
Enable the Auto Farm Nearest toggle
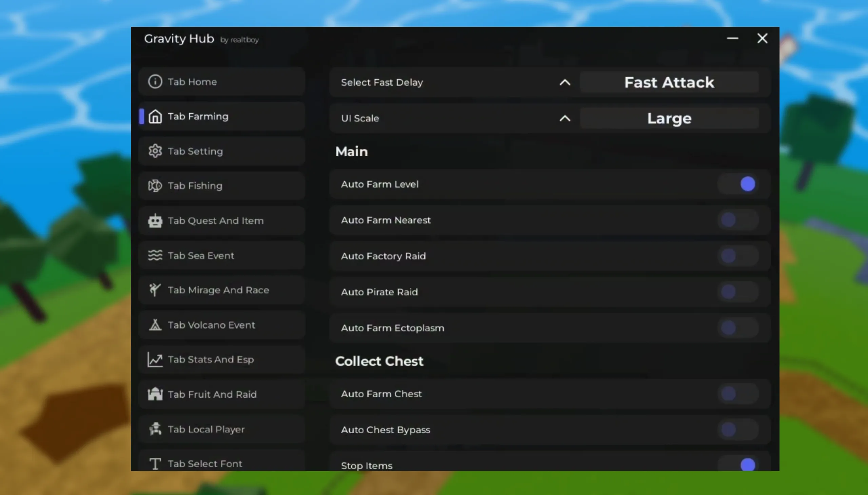click(738, 220)
